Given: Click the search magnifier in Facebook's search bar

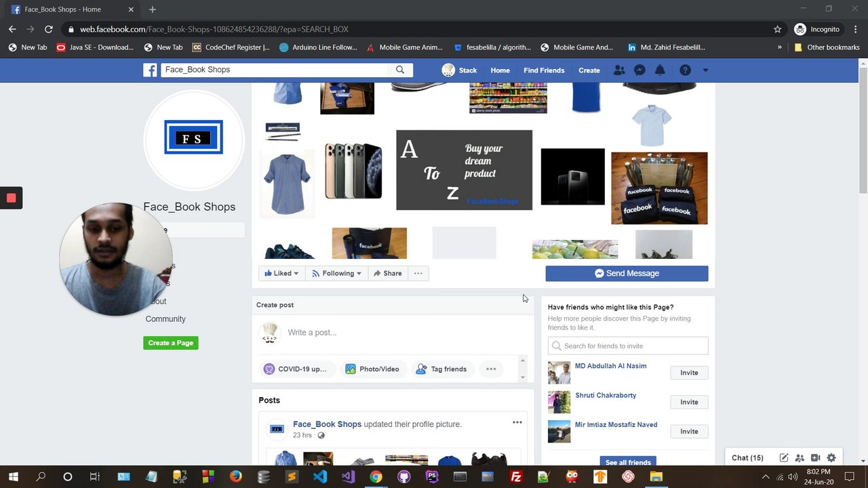Looking at the screenshot, I should [400, 70].
